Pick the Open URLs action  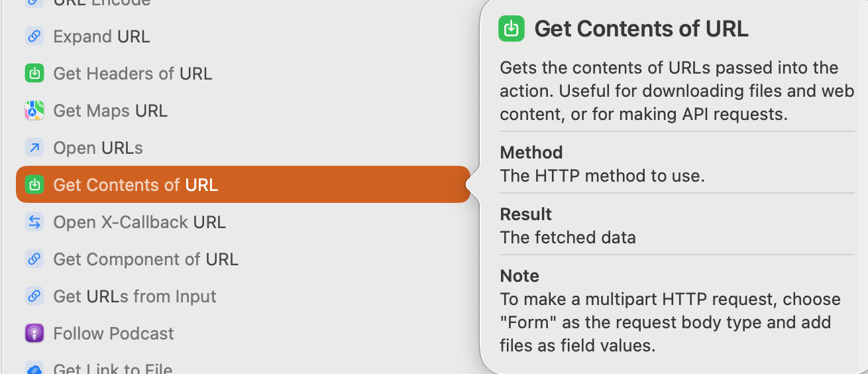(98, 148)
